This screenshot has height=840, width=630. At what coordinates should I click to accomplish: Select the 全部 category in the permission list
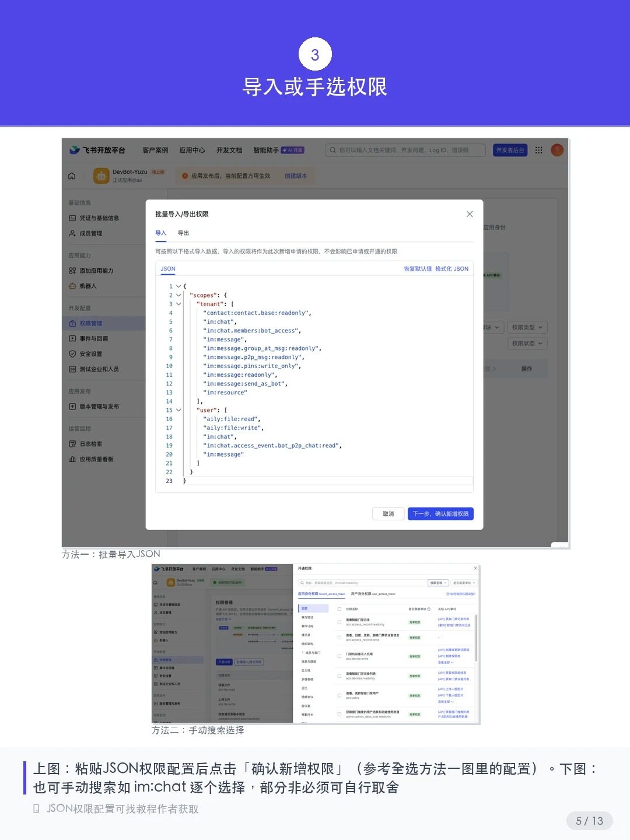click(x=313, y=608)
